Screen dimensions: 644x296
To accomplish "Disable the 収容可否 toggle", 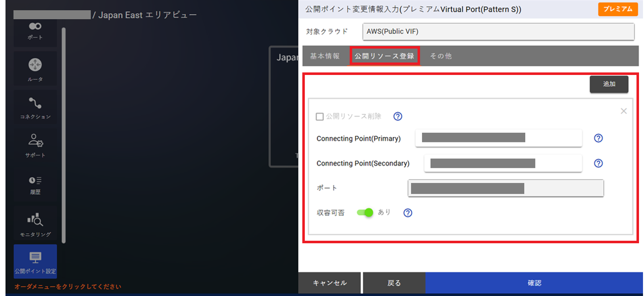I will point(364,212).
